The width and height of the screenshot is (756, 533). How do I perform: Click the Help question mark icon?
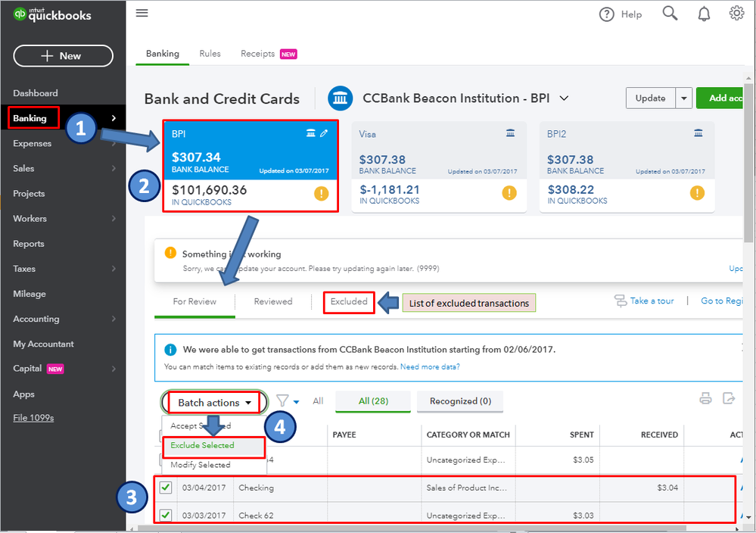pos(606,14)
